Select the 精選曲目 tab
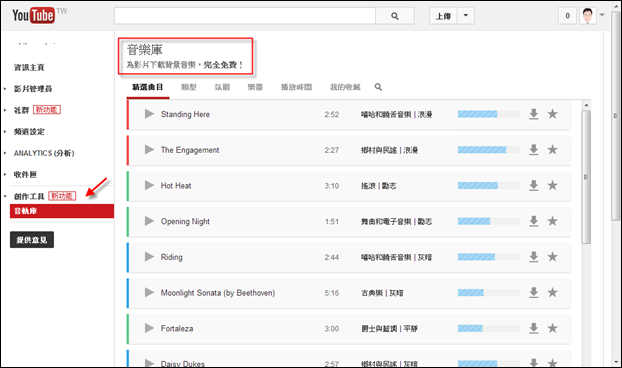 point(148,87)
